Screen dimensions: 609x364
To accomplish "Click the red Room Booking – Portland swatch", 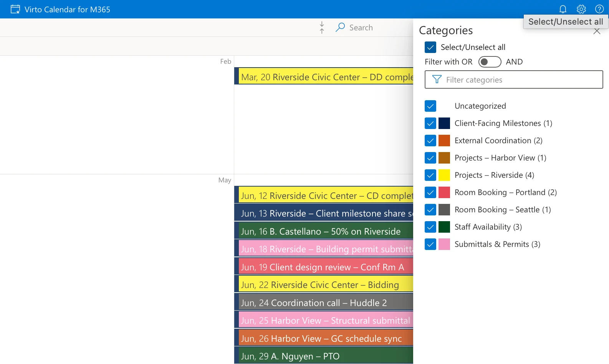I will coord(444,192).
